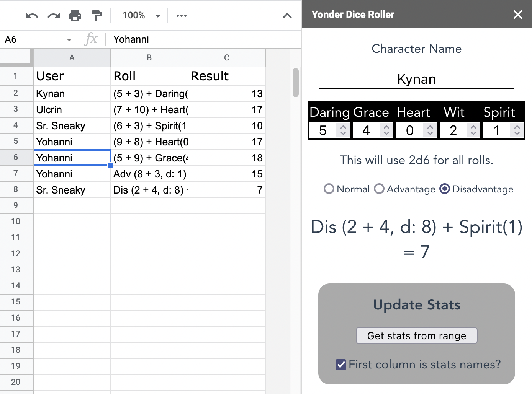The height and width of the screenshot is (394, 532).
Task: Open the Name box dropdown arrow
Action: pyautogui.click(x=69, y=40)
